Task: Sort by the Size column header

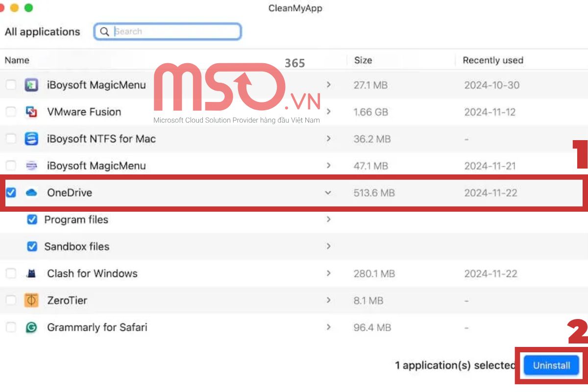Action: [363, 60]
